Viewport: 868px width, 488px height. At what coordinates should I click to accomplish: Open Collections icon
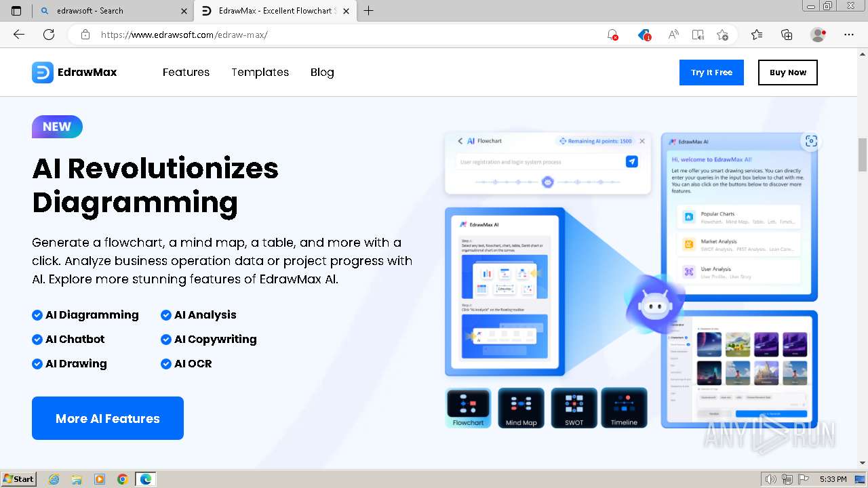pos(787,35)
